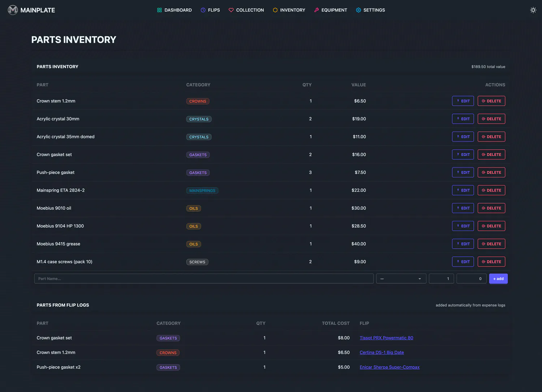Click CRYSTALS tag on Acrylic crystal 30mm
This screenshot has height=392, width=542.
[x=199, y=119]
